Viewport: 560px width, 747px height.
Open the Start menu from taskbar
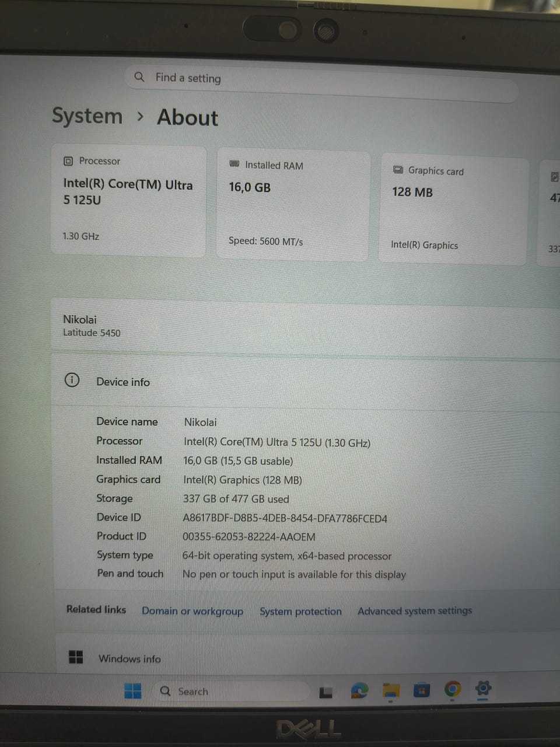click(133, 691)
